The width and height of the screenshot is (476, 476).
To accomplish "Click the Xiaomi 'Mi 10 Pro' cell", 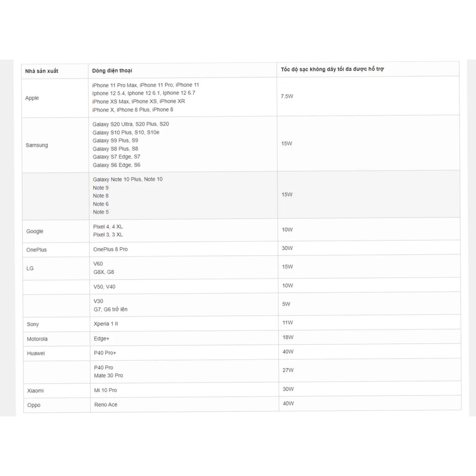I will coord(185,390).
